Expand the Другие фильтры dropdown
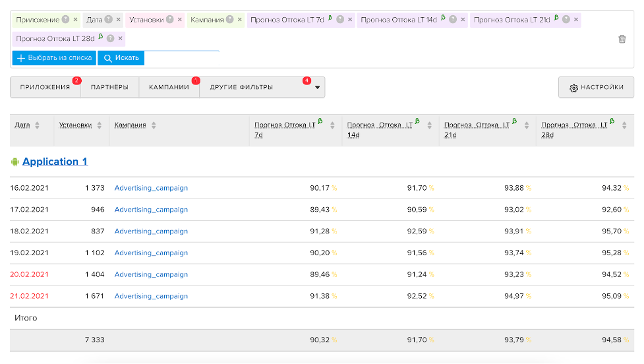Viewport: 644px width, 364px height. tap(262, 87)
